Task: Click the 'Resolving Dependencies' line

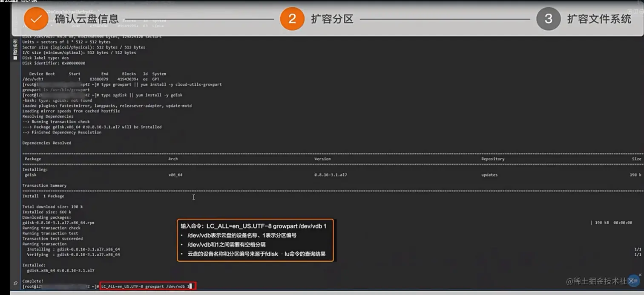Action: click(x=48, y=116)
